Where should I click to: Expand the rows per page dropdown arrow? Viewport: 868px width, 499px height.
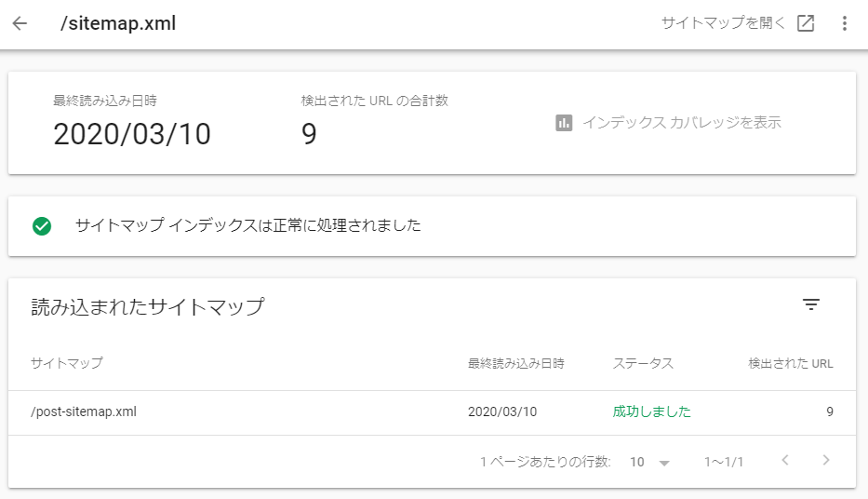pyautogui.click(x=665, y=463)
